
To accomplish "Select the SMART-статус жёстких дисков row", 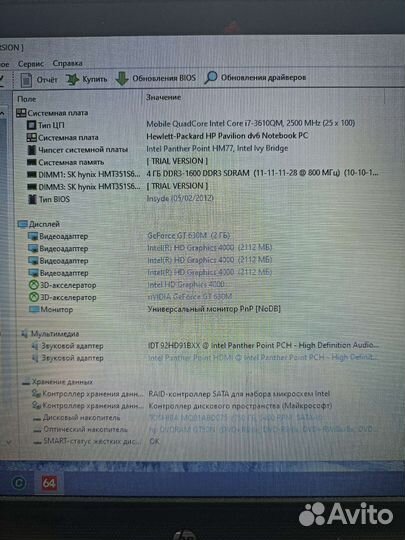I will point(96,441).
